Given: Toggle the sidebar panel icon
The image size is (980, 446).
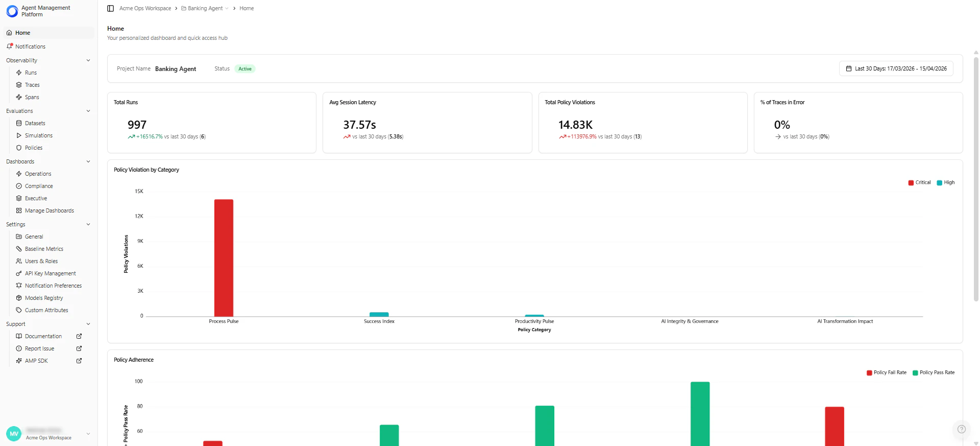Looking at the screenshot, I should (x=110, y=8).
